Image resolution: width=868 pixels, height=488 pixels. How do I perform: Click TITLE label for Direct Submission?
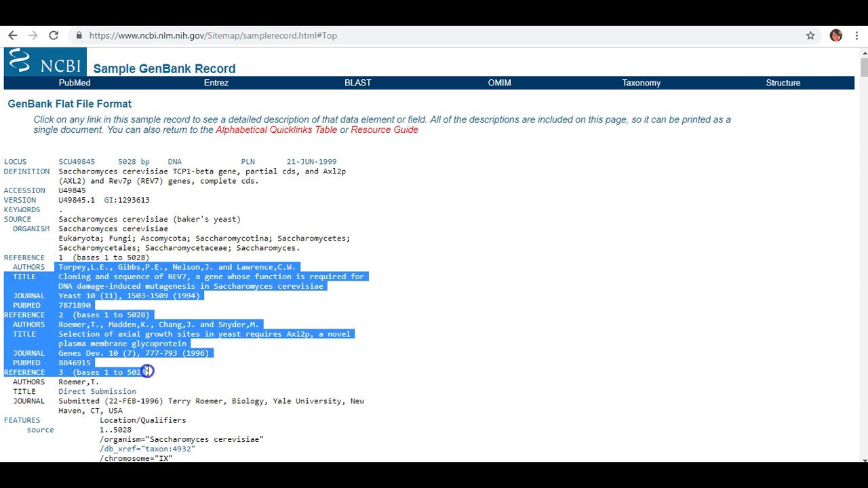click(x=24, y=391)
